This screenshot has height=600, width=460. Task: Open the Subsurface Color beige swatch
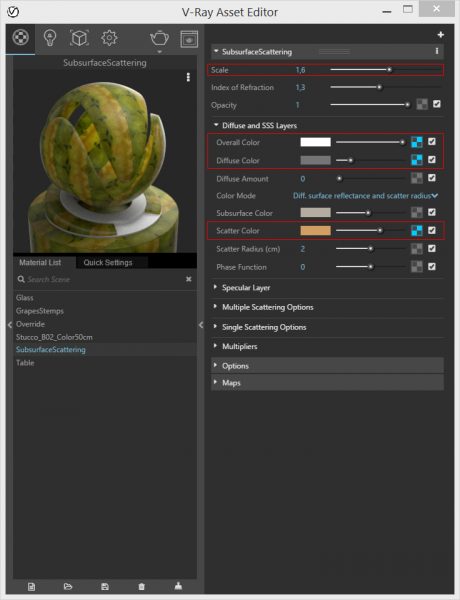point(315,212)
